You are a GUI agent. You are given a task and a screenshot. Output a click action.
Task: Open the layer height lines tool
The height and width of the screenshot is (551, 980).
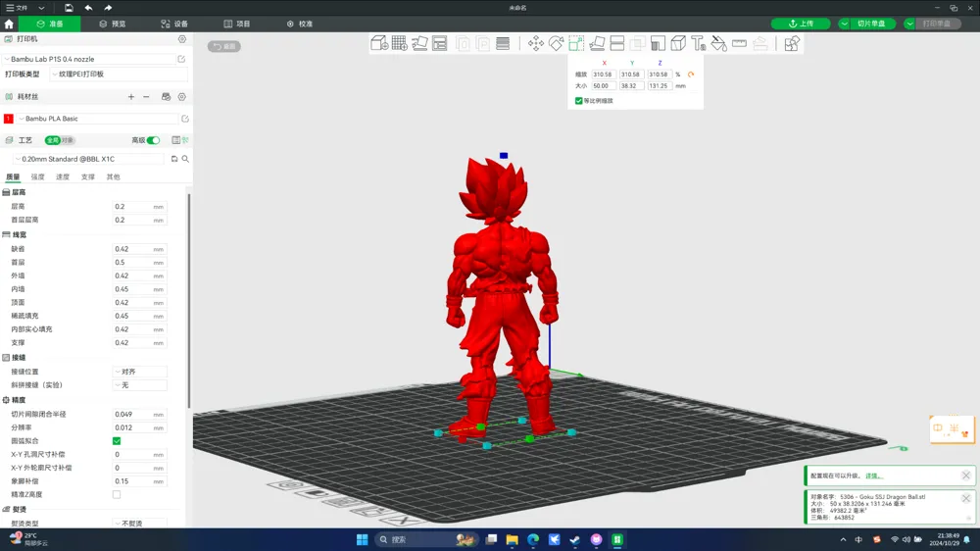[x=503, y=43]
